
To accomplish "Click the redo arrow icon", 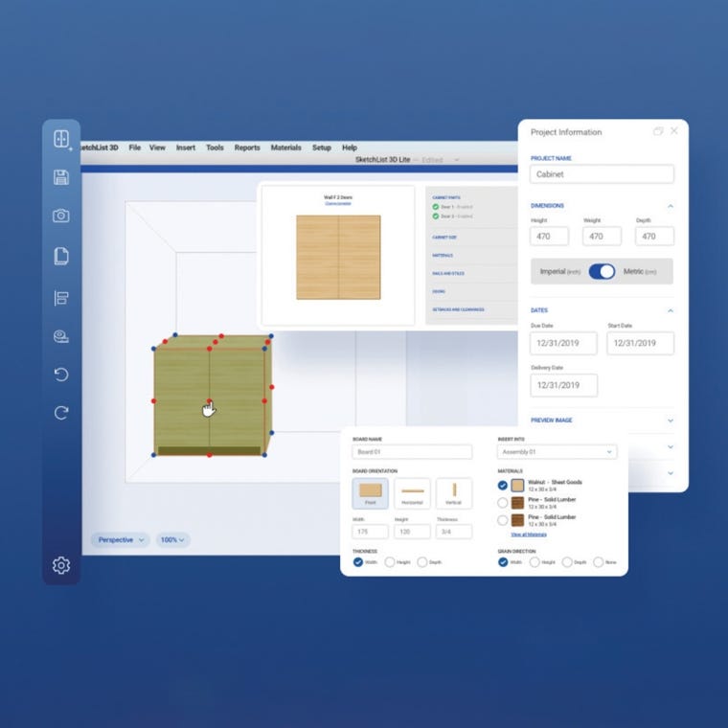I will [x=61, y=412].
